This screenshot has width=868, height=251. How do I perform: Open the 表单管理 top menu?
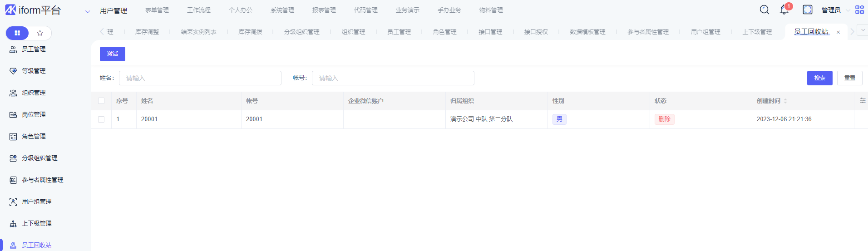click(x=157, y=10)
